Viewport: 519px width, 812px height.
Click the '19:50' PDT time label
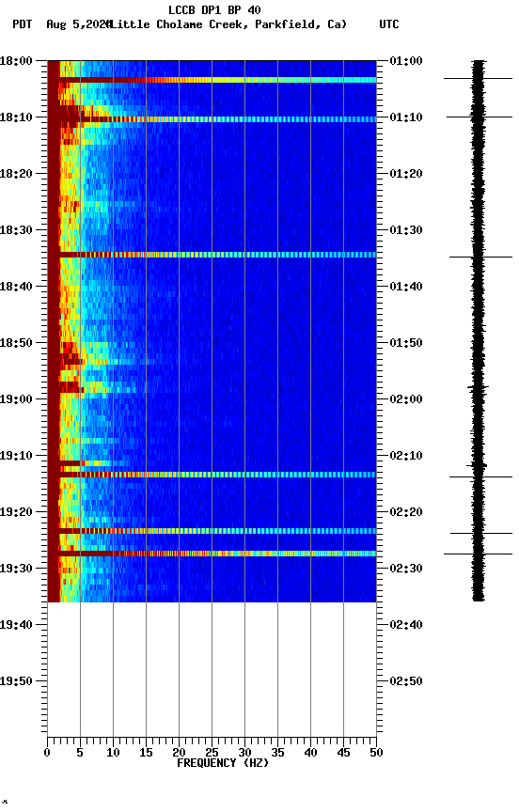pyautogui.click(x=16, y=682)
